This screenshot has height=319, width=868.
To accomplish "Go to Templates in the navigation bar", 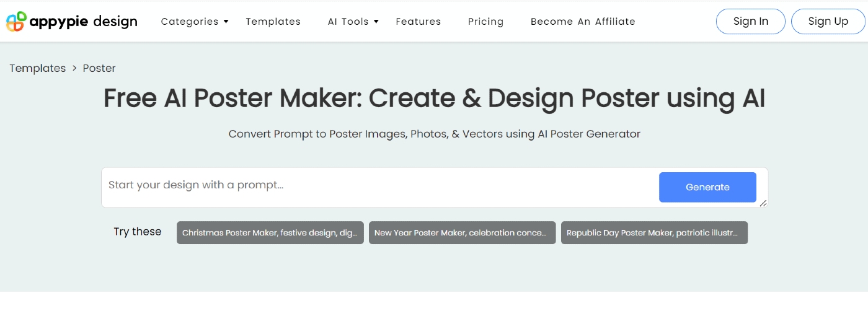I will coord(273,22).
